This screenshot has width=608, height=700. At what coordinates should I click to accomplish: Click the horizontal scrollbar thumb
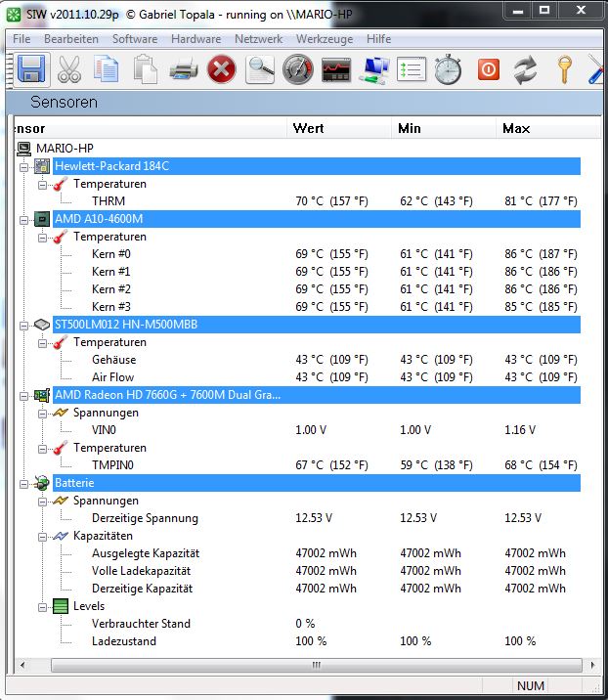[x=316, y=665]
